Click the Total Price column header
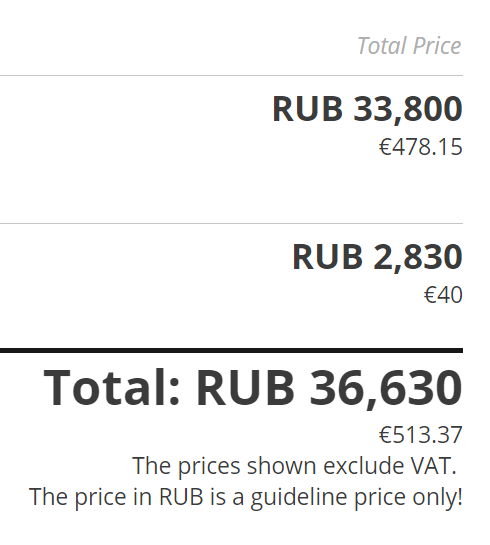 [x=409, y=46]
